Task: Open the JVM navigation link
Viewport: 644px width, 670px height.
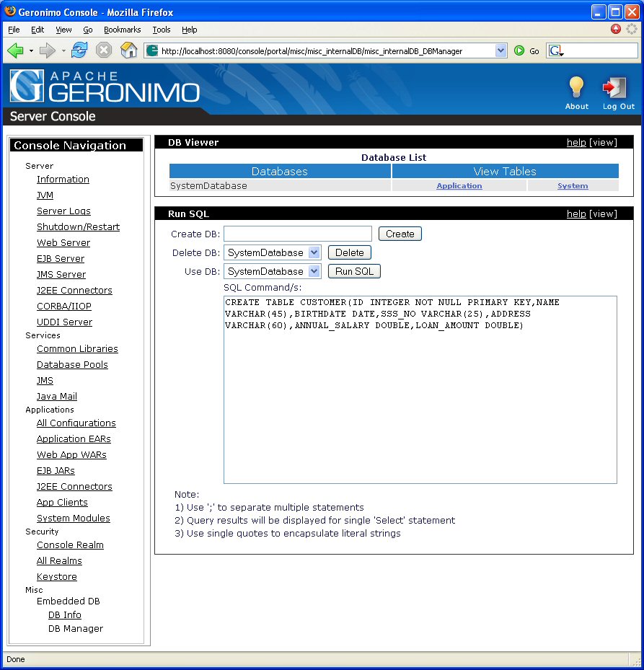Action: [x=45, y=195]
